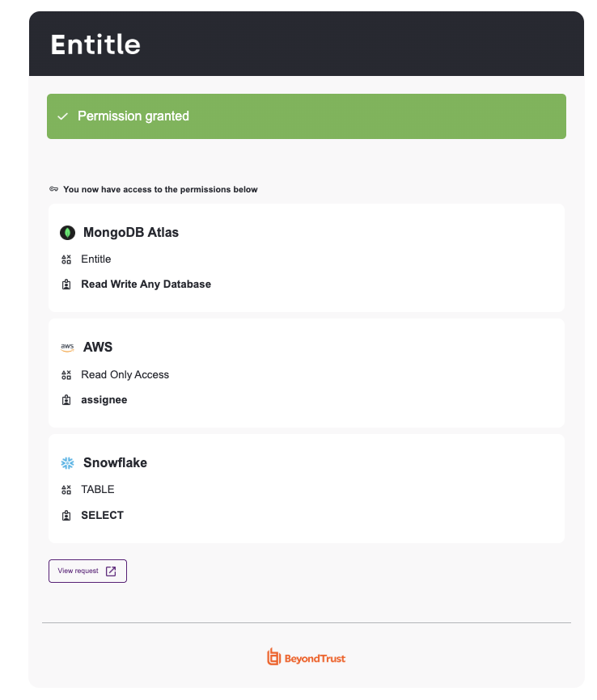This screenshot has height=700, width=597.
Task: Click the AWS heading text
Action: [98, 348]
